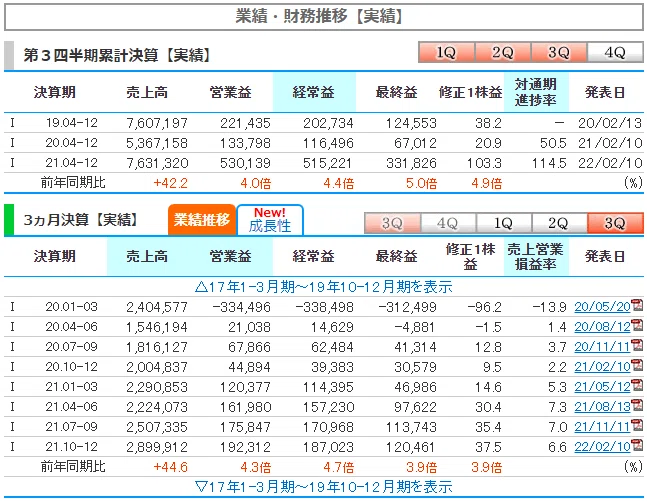Image resolution: width=647 pixels, height=501 pixels.
Task: Click 業績・財務推移【実績】 title bar
Action: click(x=324, y=17)
